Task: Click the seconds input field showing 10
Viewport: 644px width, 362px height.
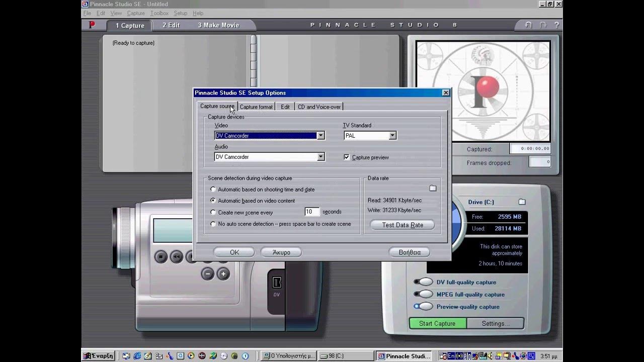Action: click(312, 212)
